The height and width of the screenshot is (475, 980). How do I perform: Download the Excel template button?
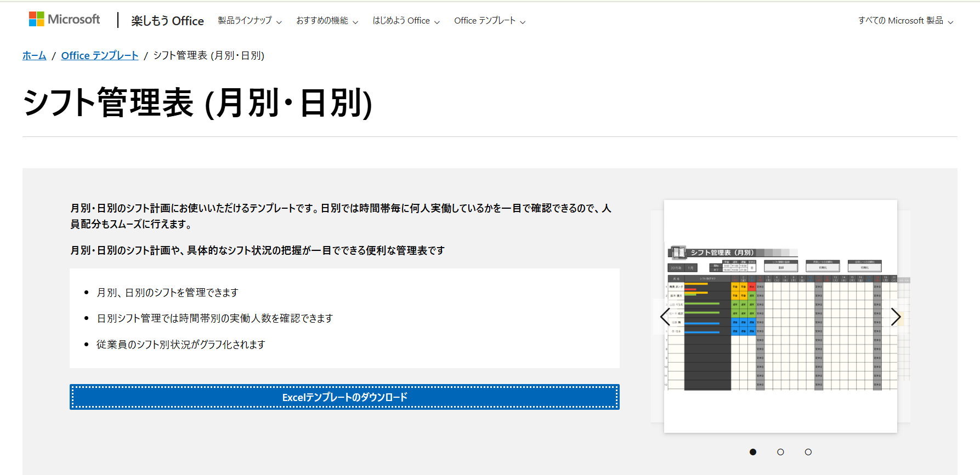click(x=344, y=397)
